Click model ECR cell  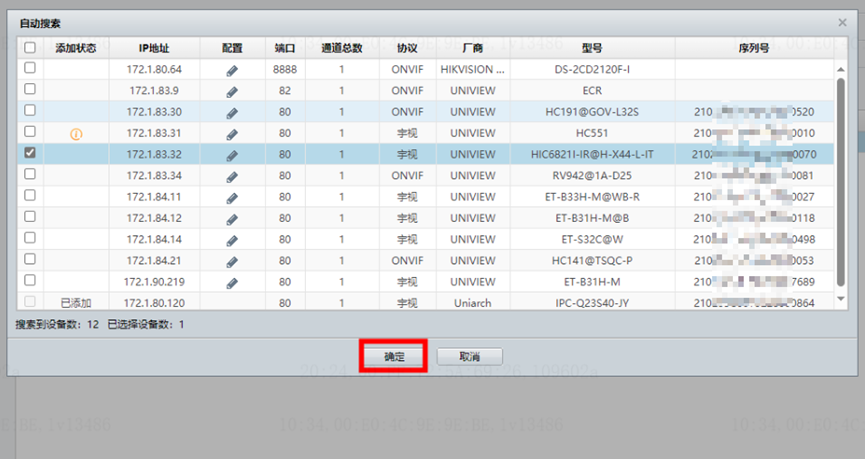pos(592,90)
